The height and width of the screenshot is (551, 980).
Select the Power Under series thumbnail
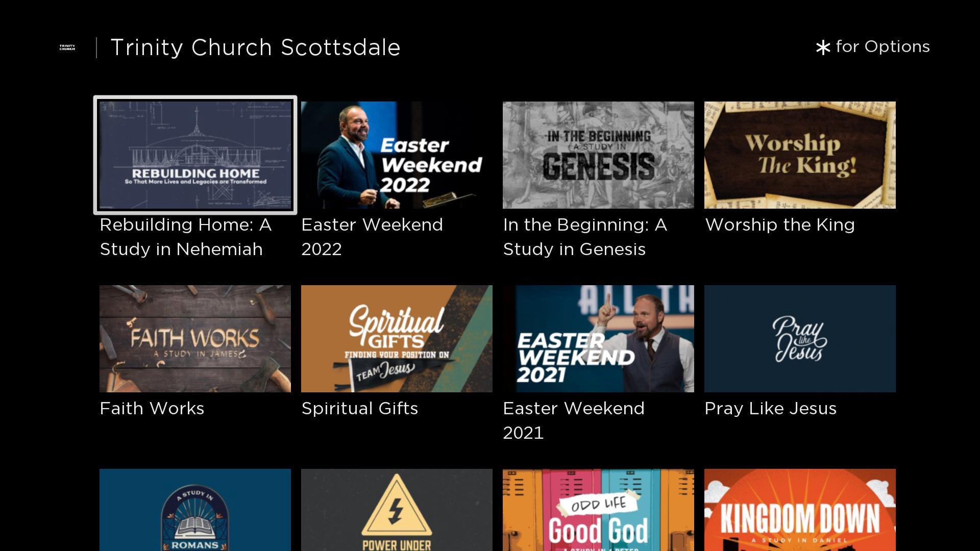click(397, 510)
